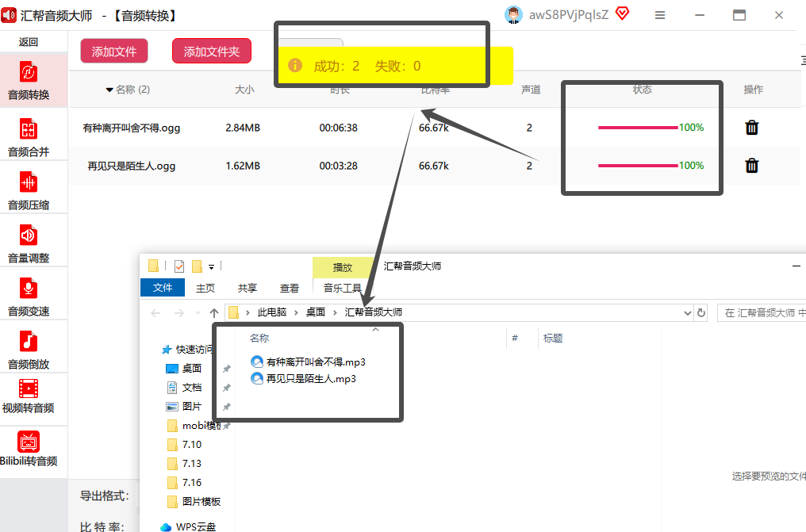Open the 音乐工具 ribbon tab

343,288
